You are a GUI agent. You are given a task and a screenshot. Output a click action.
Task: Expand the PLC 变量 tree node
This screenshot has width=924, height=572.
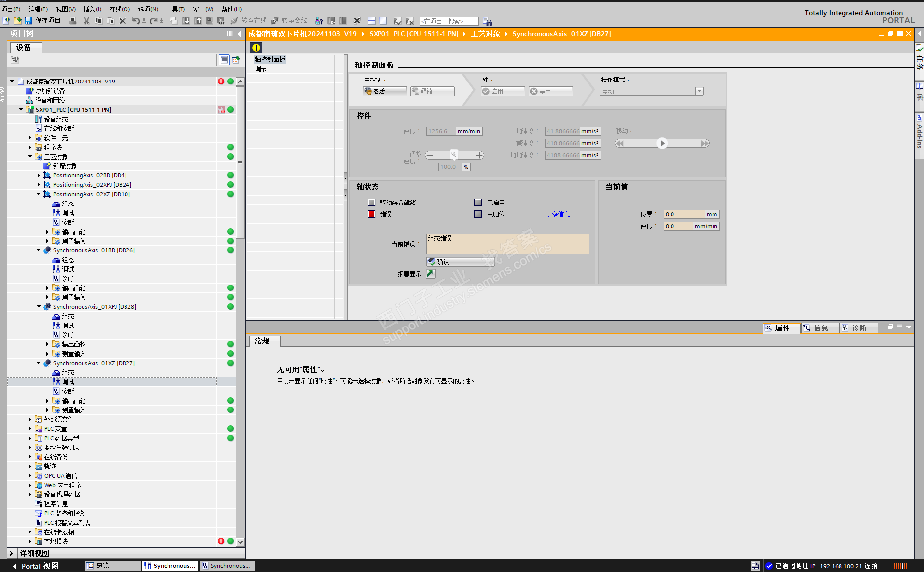click(30, 429)
